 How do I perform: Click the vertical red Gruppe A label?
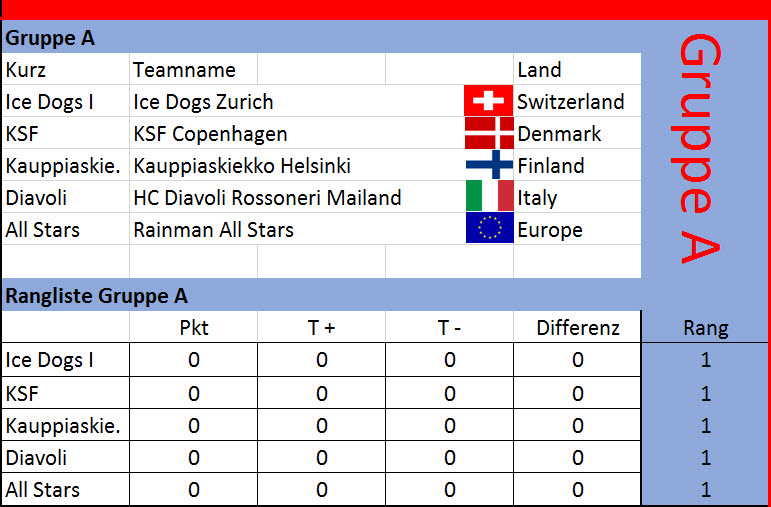point(699,148)
